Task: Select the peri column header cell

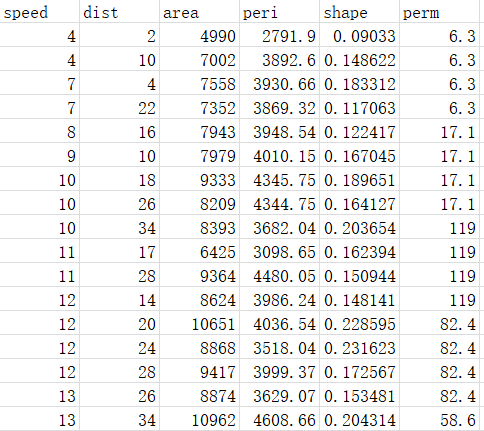Action: pos(279,12)
